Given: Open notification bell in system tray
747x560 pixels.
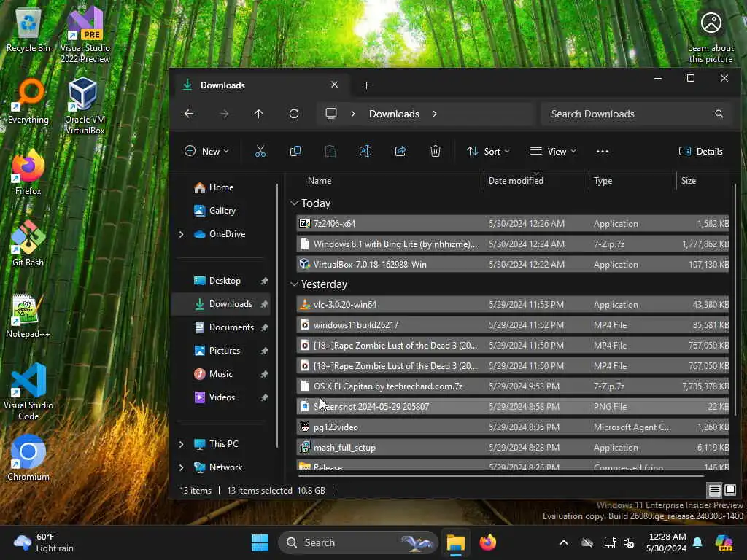Looking at the screenshot, I should click(x=697, y=542).
